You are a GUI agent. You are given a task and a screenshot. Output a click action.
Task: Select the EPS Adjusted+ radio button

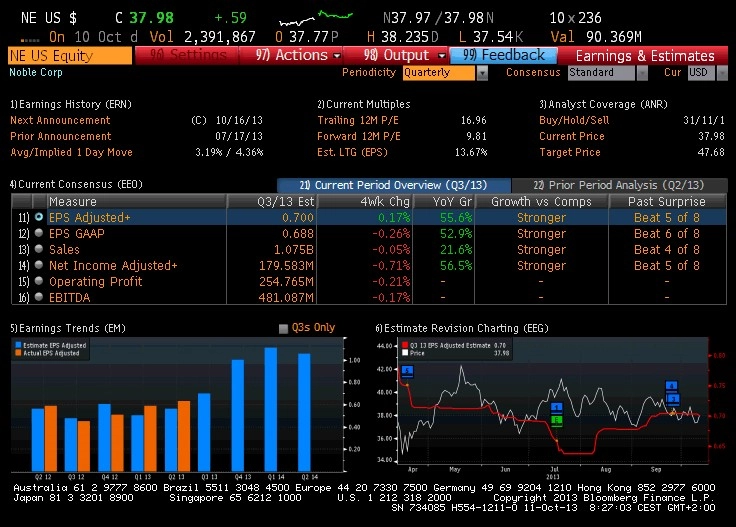[x=39, y=217]
